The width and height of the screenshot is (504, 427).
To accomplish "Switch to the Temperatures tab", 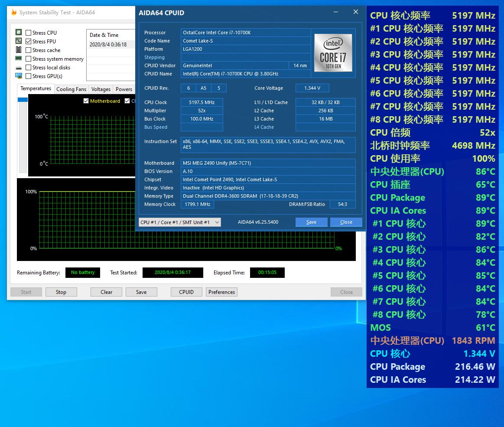I will (x=36, y=88).
